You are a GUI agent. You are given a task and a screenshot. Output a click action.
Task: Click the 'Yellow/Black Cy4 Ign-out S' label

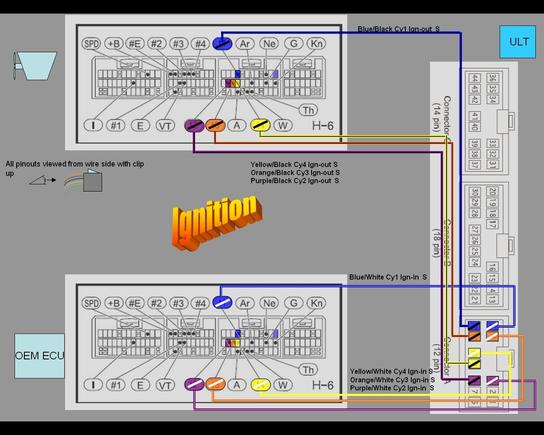pyautogui.click(x=294, y=164)
